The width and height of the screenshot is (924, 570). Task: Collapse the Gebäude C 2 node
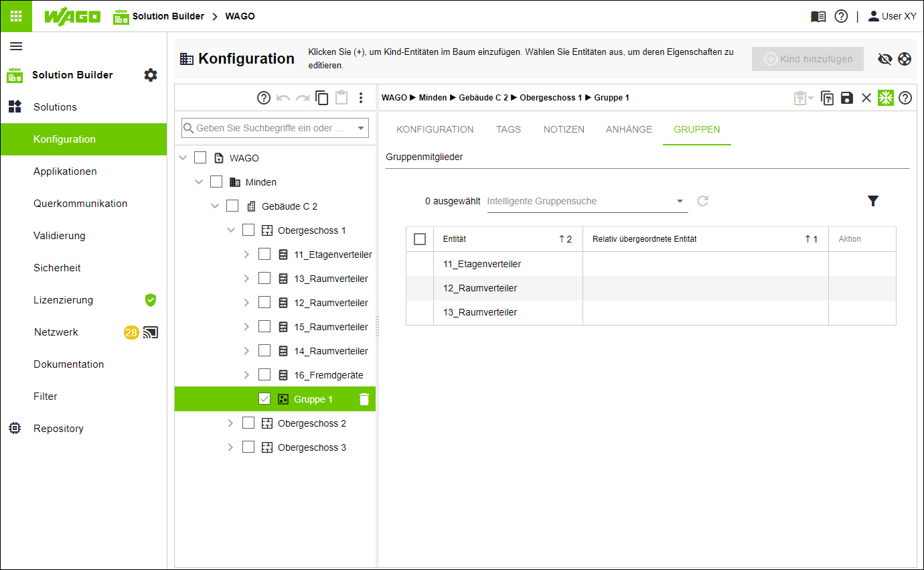click(215, 206)
